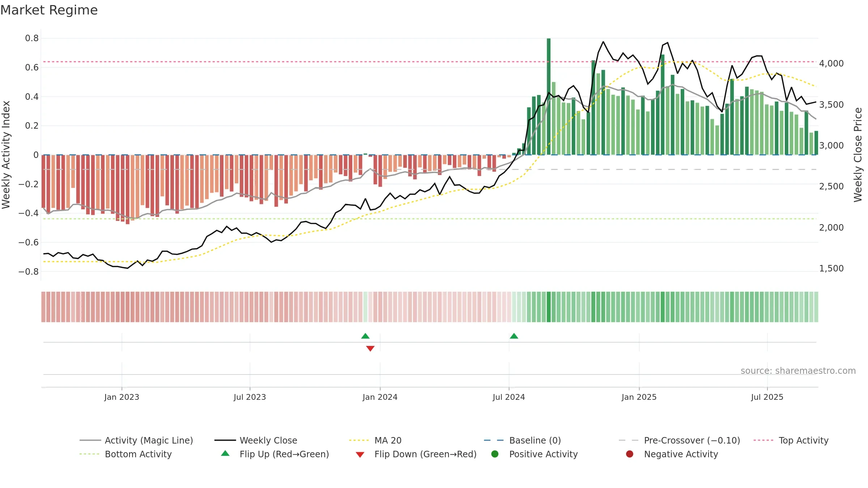Click the green flip-up triangle near Jan 2024

[365, 336]
